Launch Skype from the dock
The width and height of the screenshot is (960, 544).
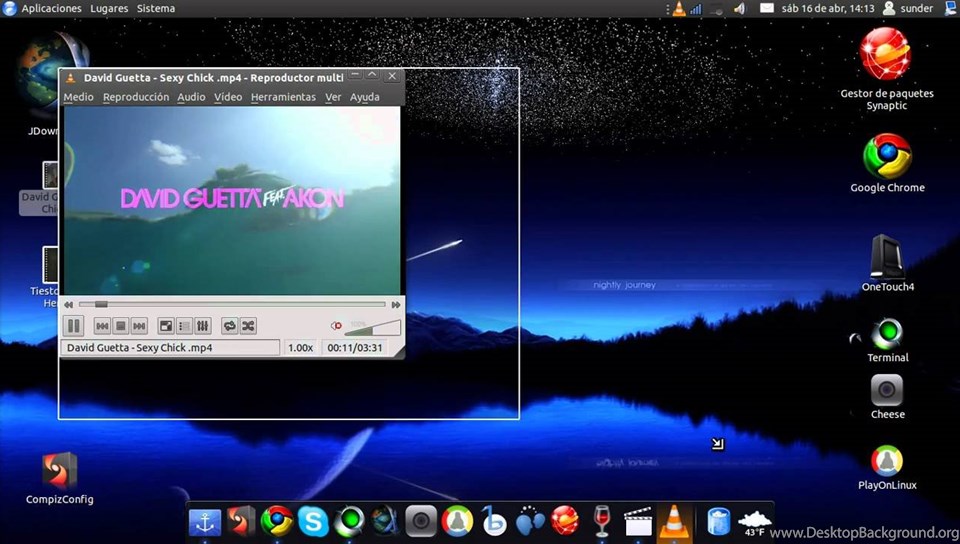click(313, 521)
